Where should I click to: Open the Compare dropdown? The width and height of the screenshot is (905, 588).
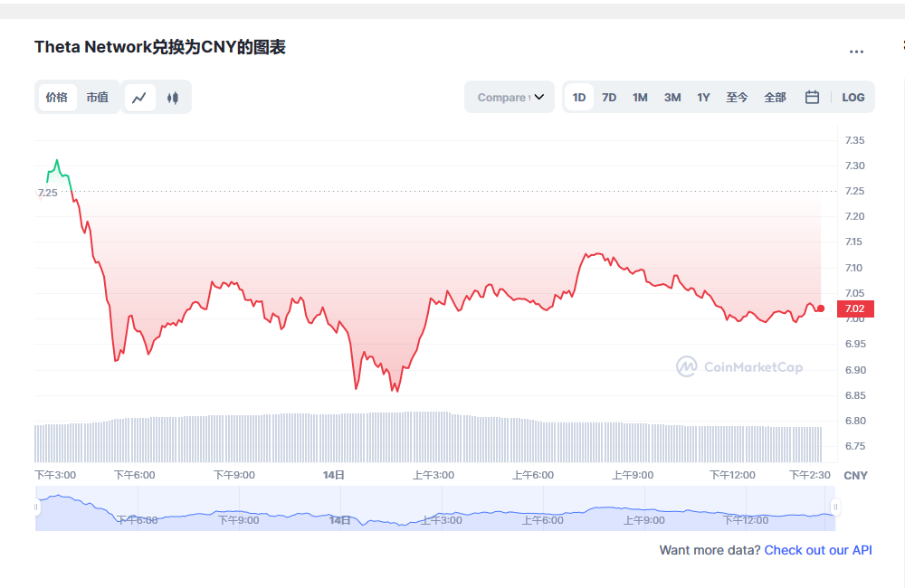510,97
